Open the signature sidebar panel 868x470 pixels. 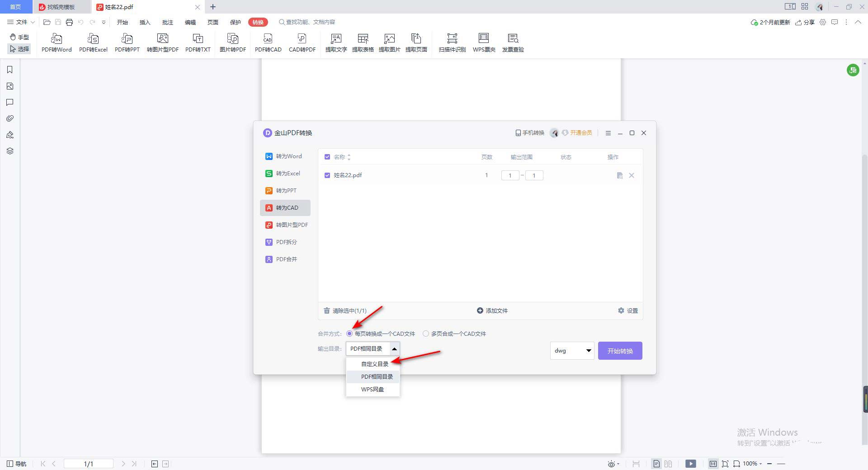[x=10, y=135]
